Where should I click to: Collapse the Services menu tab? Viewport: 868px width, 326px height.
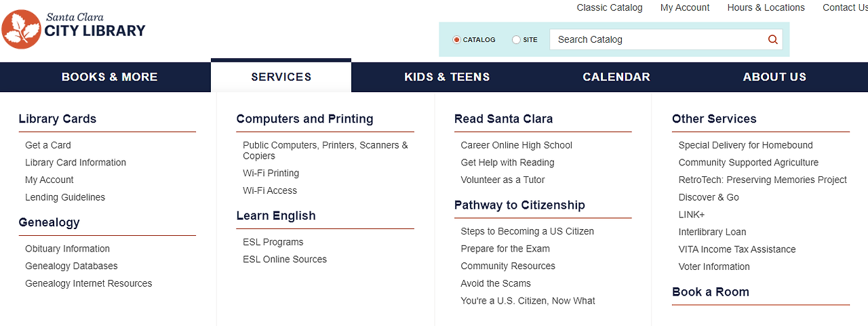click(x=281, y=77)
